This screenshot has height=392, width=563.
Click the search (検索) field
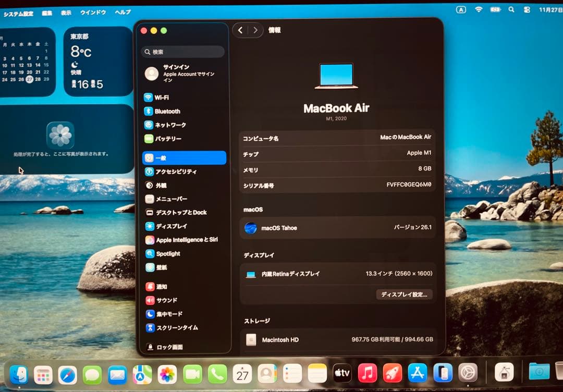click(183, 52)
